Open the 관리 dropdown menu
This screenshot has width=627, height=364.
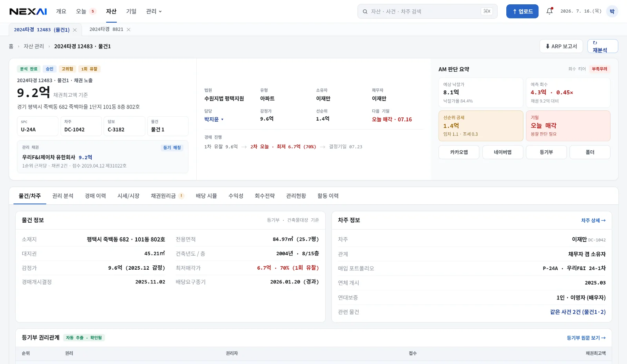(x=154, y=11)
